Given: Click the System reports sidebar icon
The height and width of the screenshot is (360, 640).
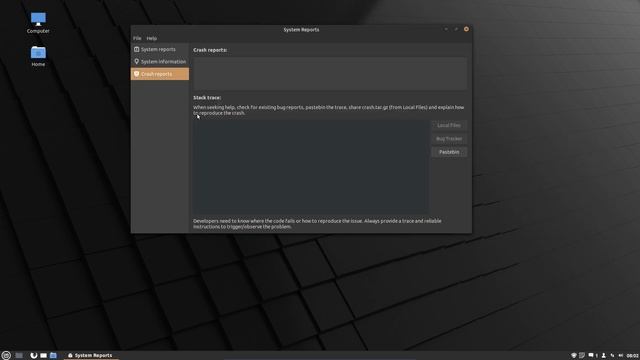Looking at the screenshot, I should click(x=136, y=49).
